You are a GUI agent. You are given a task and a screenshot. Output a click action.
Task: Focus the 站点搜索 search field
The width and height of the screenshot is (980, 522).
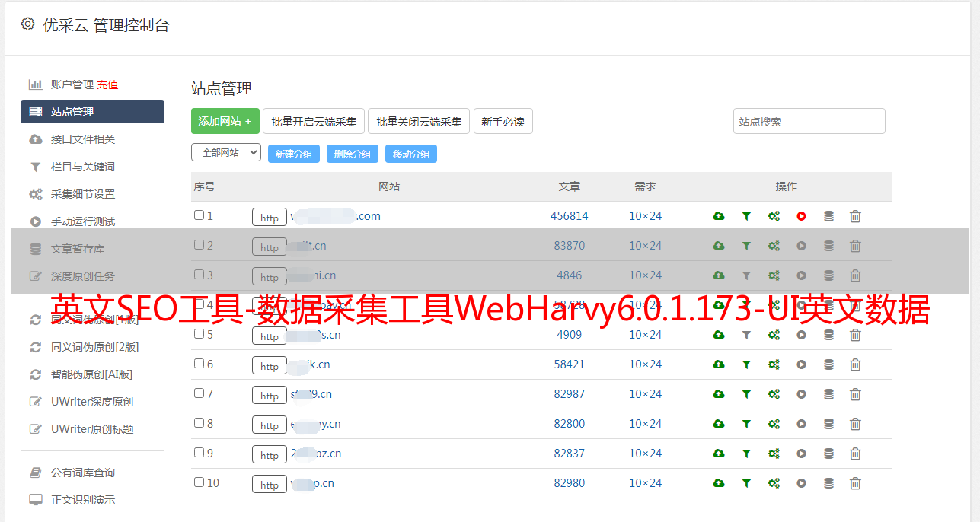pos(809,121)
